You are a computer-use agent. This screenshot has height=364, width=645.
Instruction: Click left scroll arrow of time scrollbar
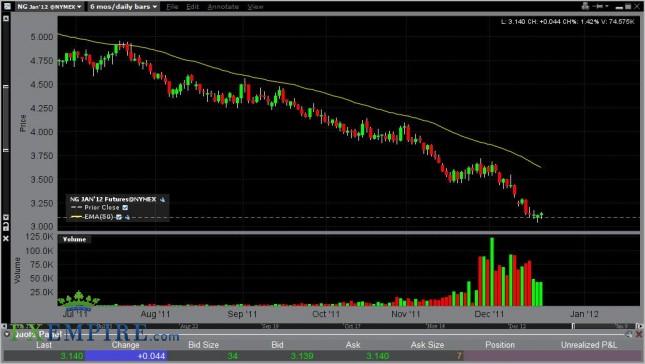tap(5, 326)
